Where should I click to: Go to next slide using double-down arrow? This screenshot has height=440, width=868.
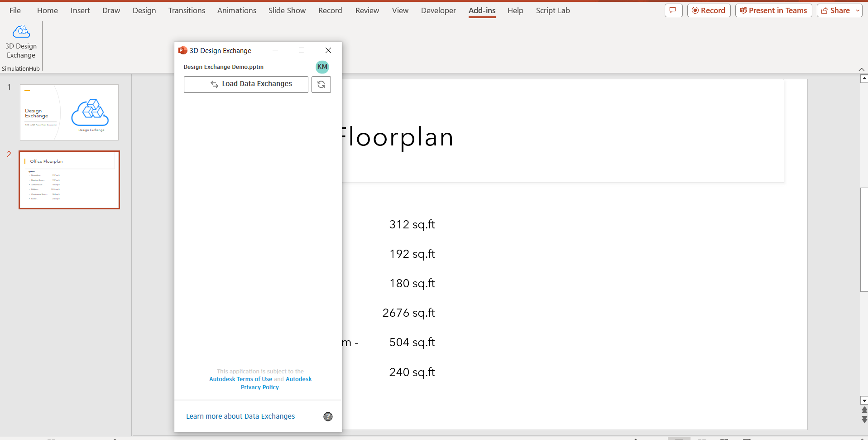[x=864, y=419]
